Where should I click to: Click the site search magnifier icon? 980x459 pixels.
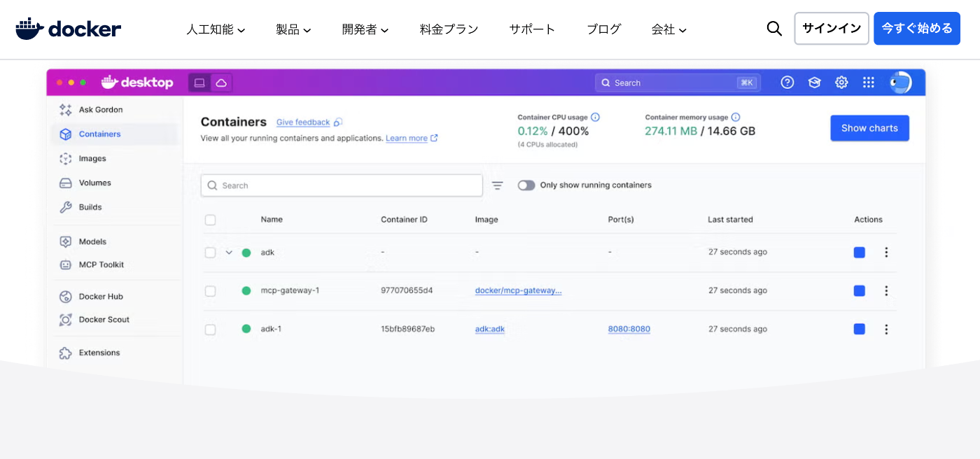point(774,29)
